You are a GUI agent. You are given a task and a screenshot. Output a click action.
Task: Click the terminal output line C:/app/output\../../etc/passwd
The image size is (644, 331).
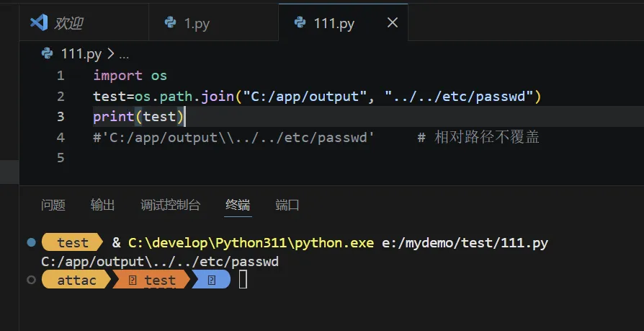coord(160,262)
